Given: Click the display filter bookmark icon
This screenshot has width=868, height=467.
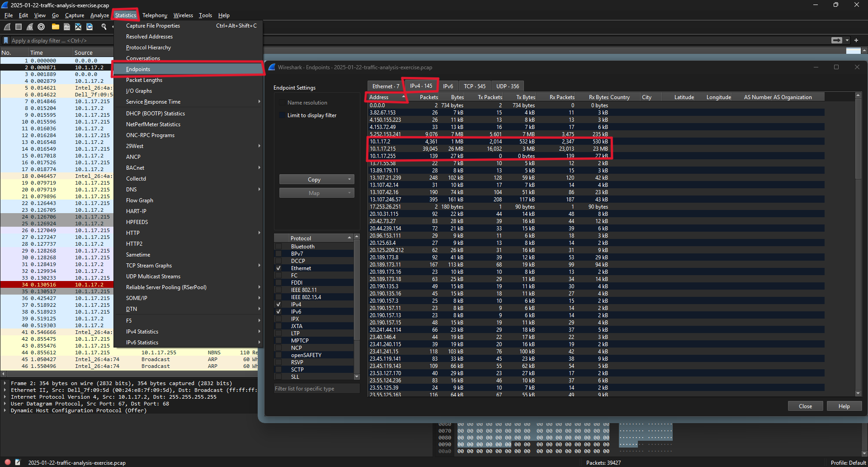Looking at the screenshot, I should (x=6, y=40).
